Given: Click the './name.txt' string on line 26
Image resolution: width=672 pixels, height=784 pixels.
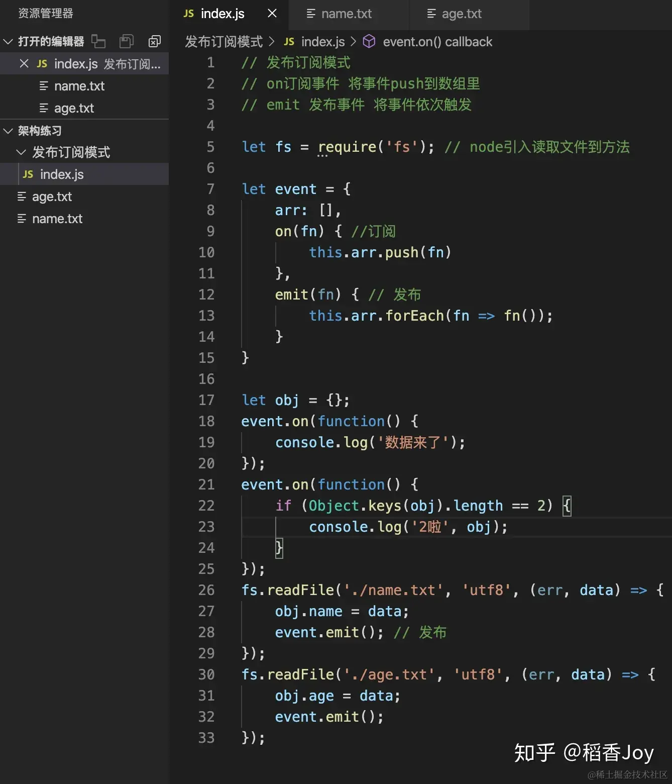Looking at the screenshot, I should click(393, 590).
